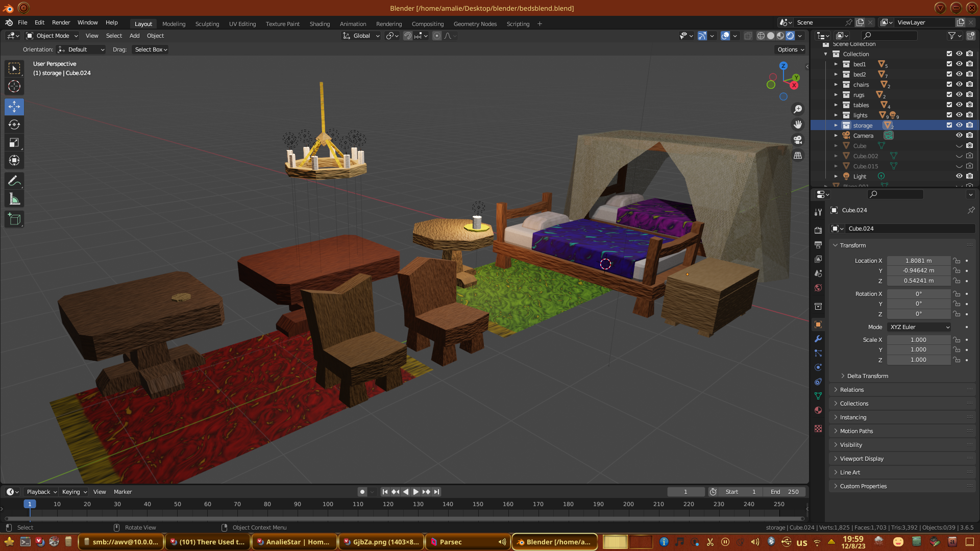Select the Cursor tool
The width and height of the screenshot is (980, 551).
(x=14, y=87)
